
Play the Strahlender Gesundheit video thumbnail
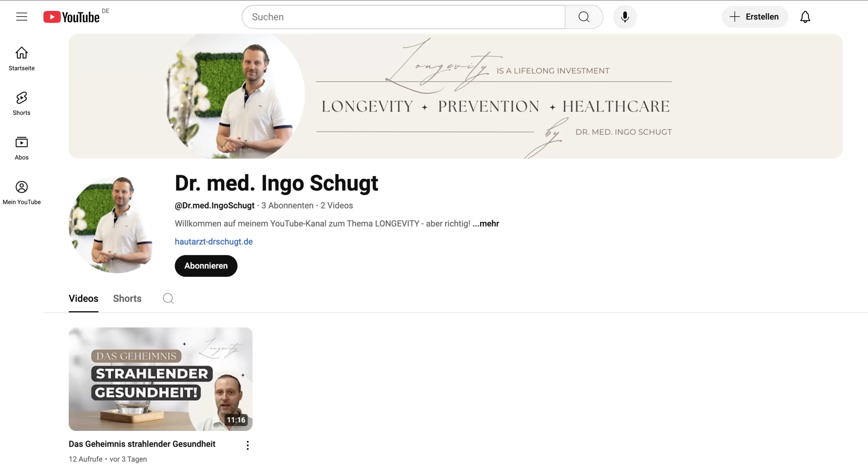[x=161, y=379]
